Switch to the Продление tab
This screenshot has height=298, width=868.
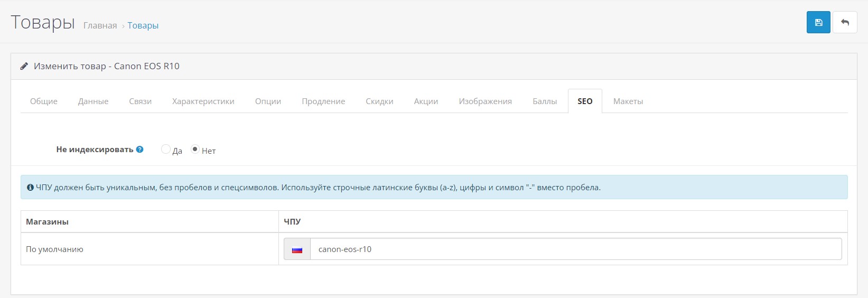pos(323,101)
